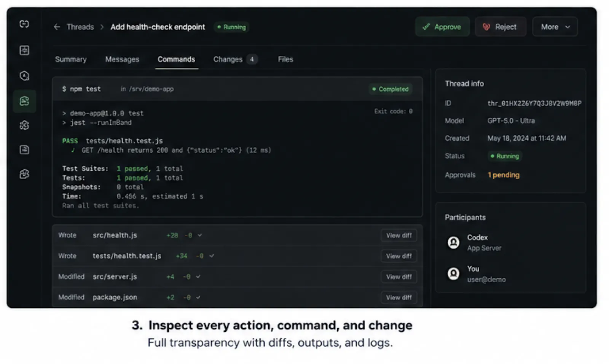Click the link icon atop the sidebar

tap(24, 24)
